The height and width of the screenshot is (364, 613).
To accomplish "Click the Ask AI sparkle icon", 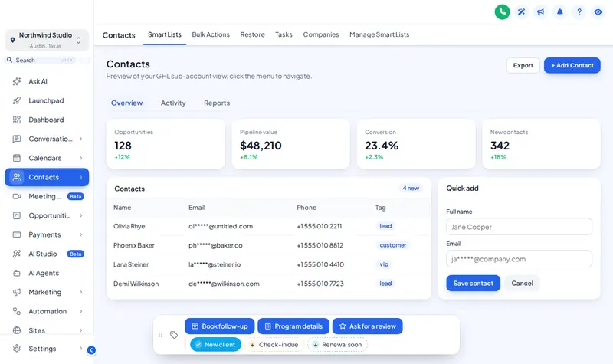I will [16, 81].
